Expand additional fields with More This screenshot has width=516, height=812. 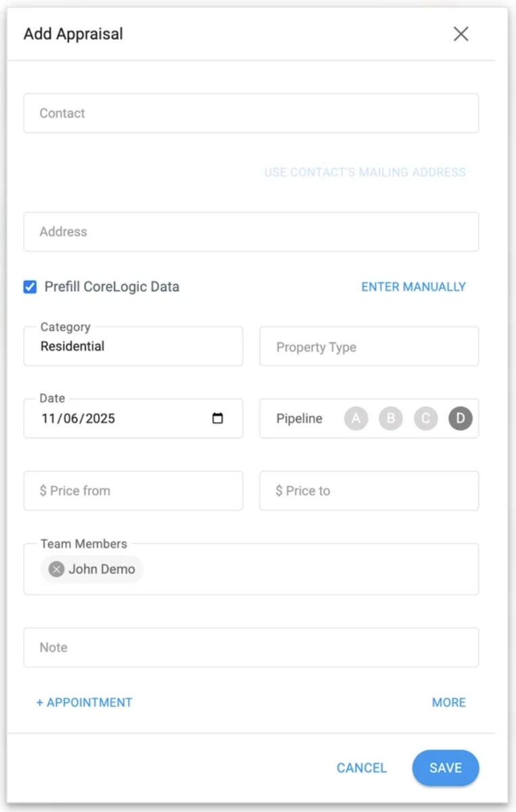(x=449, y=702)
